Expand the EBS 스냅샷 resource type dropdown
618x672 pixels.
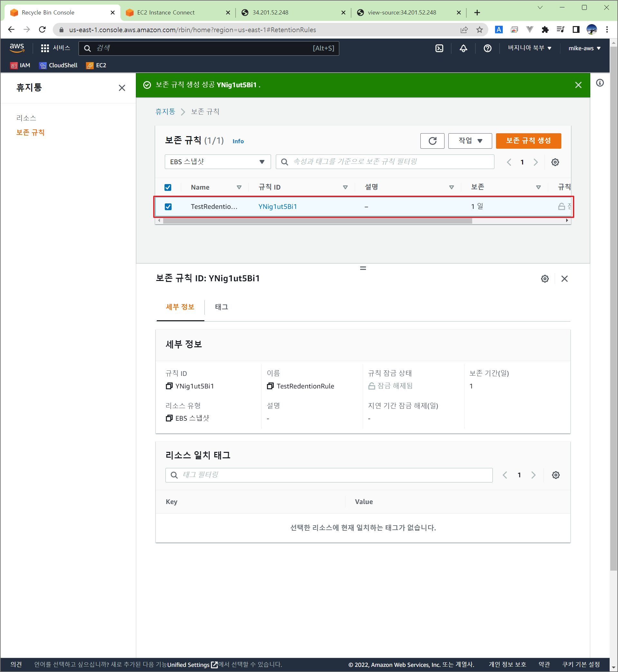coord(217,162)
